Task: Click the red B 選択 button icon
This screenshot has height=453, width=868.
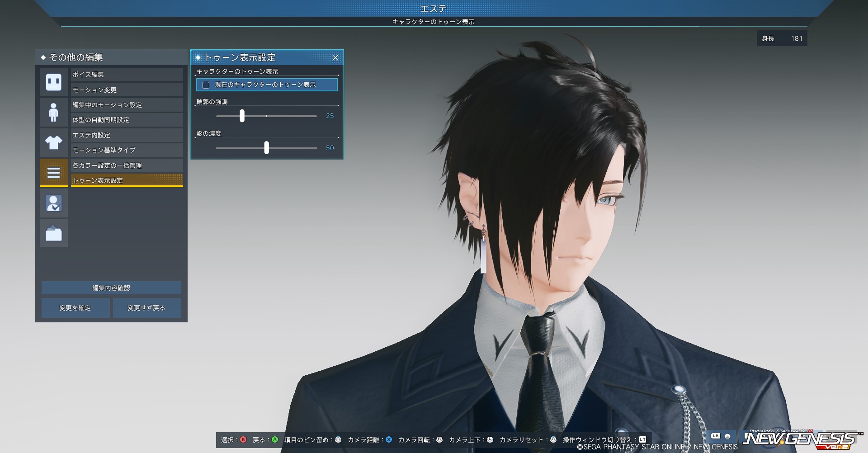Action: [243, 439]
